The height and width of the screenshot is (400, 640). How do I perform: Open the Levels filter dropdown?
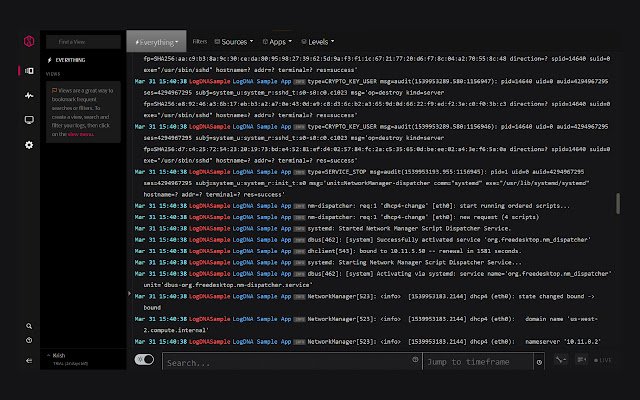tap(318, 42)
